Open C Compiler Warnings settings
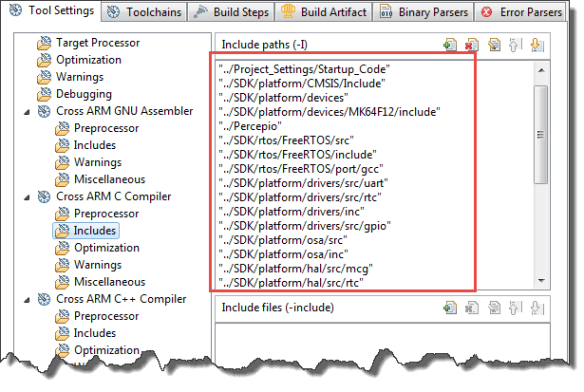This screenshot has height=392, width=584. point(88,265)
